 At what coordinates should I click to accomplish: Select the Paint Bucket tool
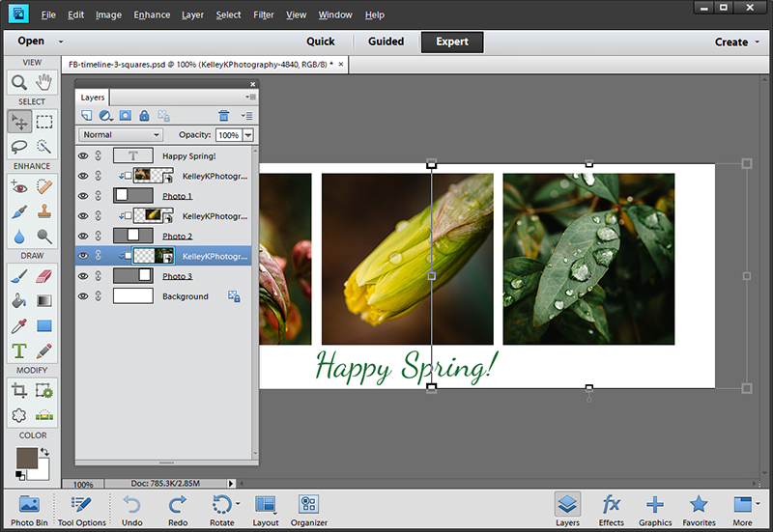(19, 301)
